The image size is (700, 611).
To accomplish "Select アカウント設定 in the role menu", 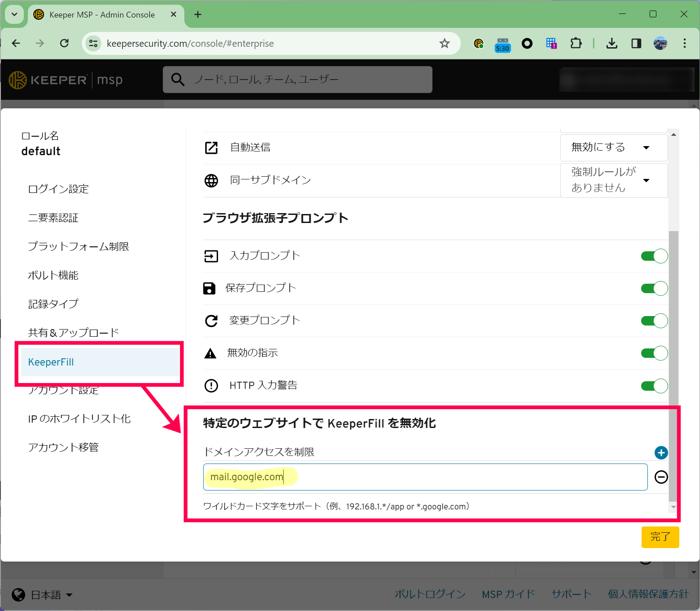I will tap(63, 390).
